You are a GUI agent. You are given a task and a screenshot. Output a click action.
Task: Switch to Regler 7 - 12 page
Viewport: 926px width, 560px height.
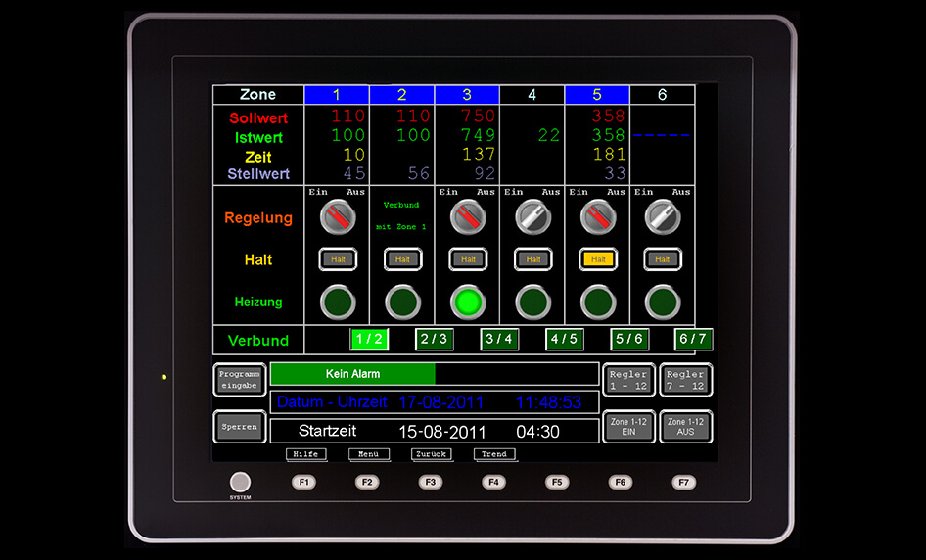(685, 379)
